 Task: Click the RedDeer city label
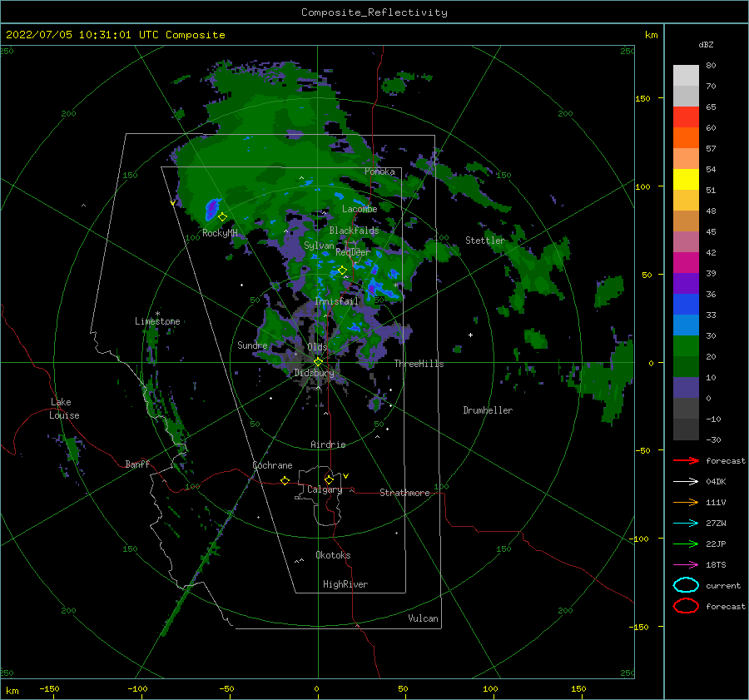pyautogui.click(x=353, y=252)
